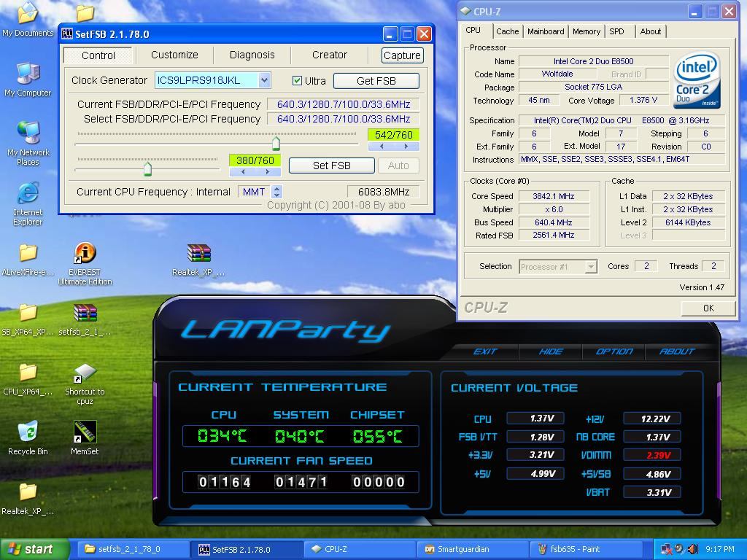Open My Computer desktop icon

click(28, 79)
